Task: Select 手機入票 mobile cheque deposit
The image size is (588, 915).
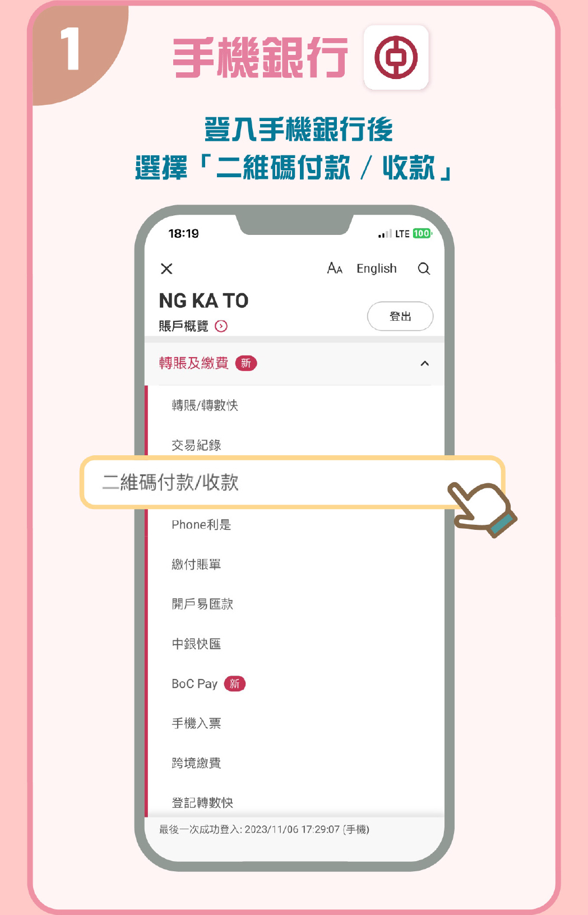Action: click(196, 724)
